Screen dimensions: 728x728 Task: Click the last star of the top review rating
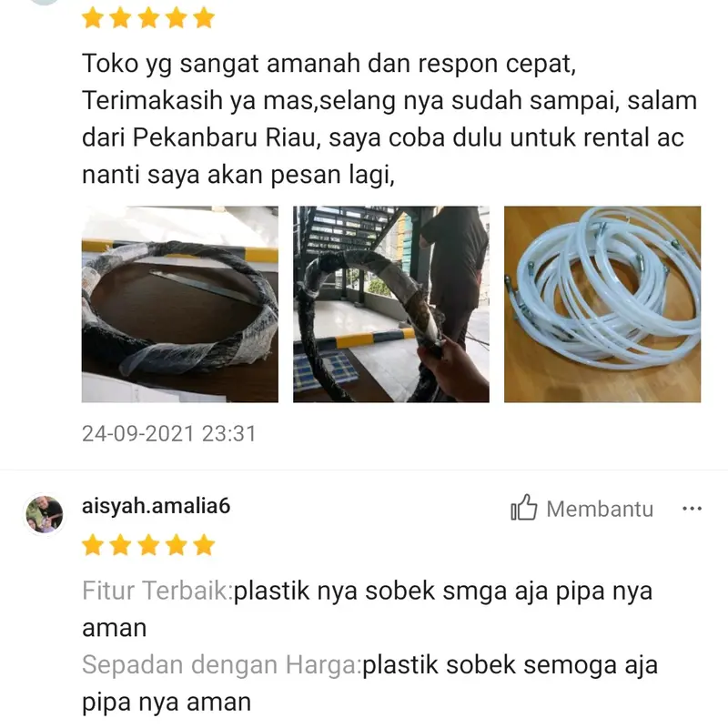pyautogui.click(x=204, y=18)
